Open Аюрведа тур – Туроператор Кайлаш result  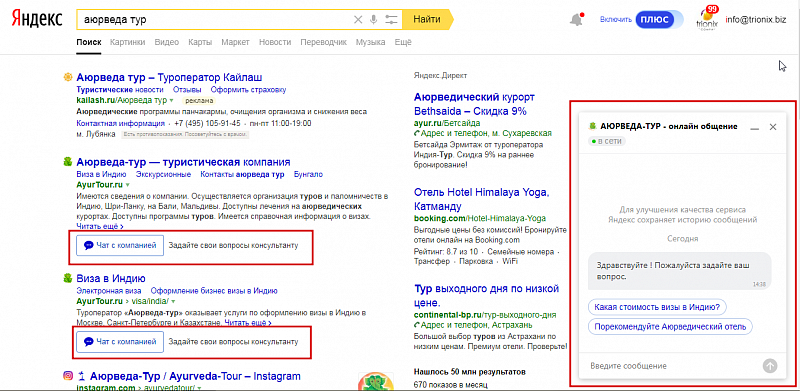pyautogui.click(x=169, y=78)
